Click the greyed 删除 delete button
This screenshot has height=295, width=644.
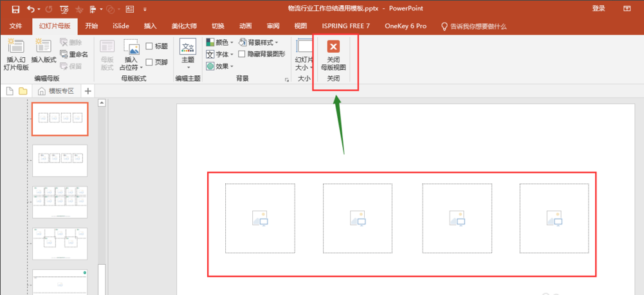pos(71,42)
